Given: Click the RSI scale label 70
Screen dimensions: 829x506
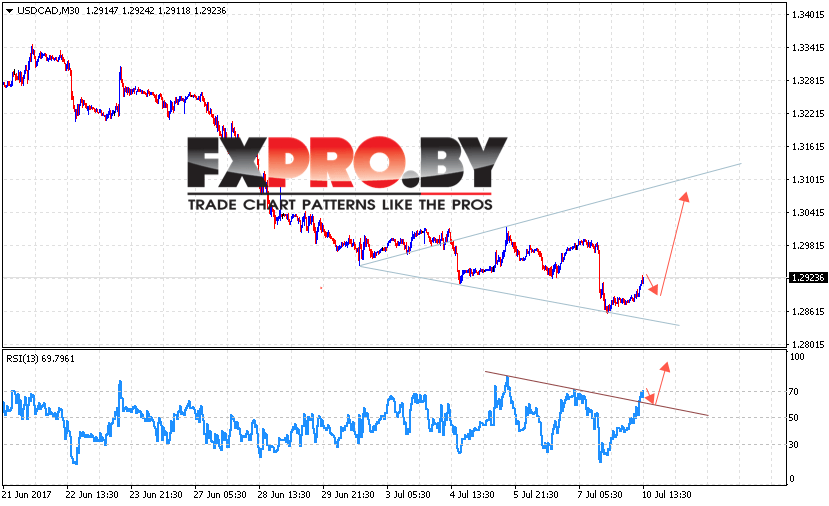Looking at the screenshot, I should [x=794, y=392].
